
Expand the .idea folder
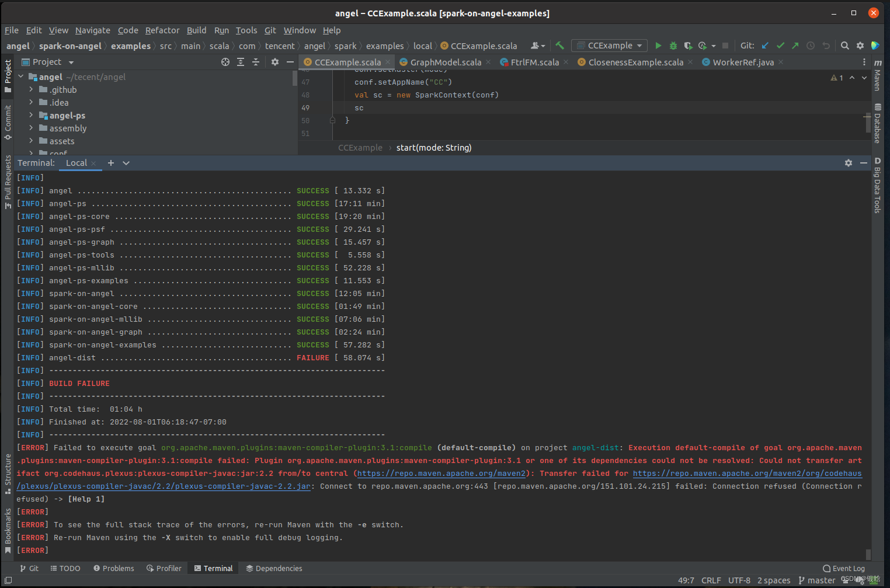[31, 102]
